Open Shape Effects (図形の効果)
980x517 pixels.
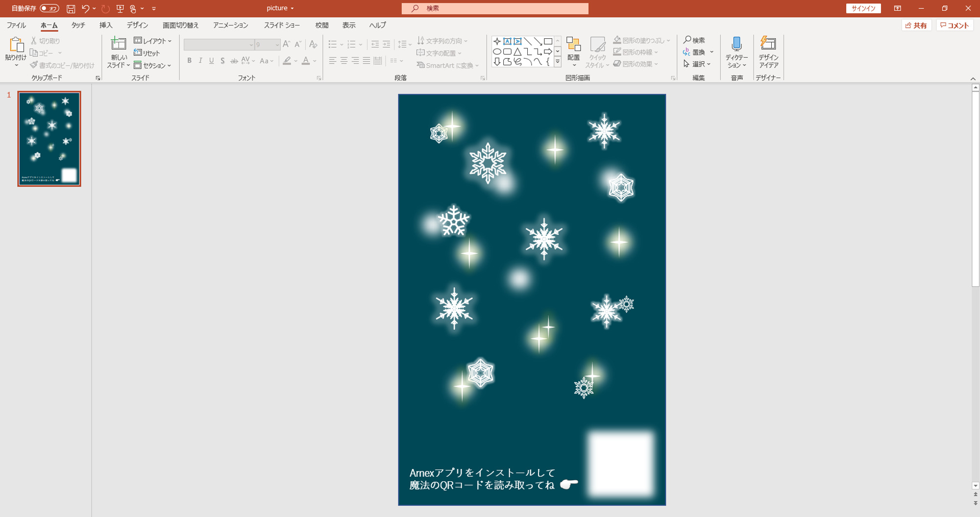click(x=636, y=64)
